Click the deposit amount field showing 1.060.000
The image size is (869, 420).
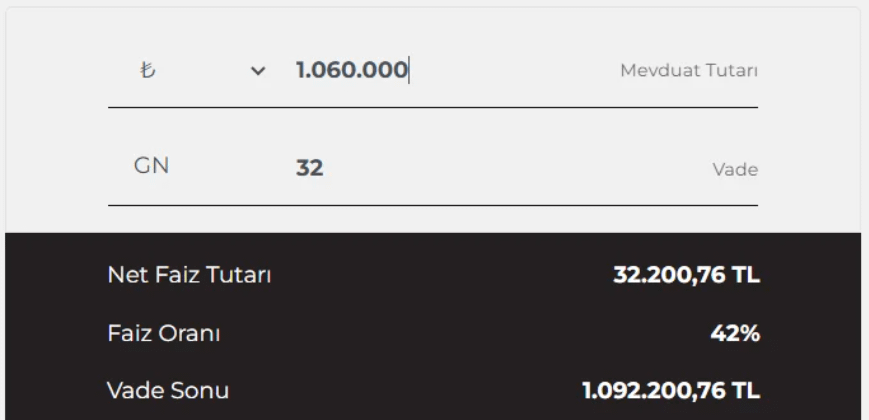click(x=350, y=71)
